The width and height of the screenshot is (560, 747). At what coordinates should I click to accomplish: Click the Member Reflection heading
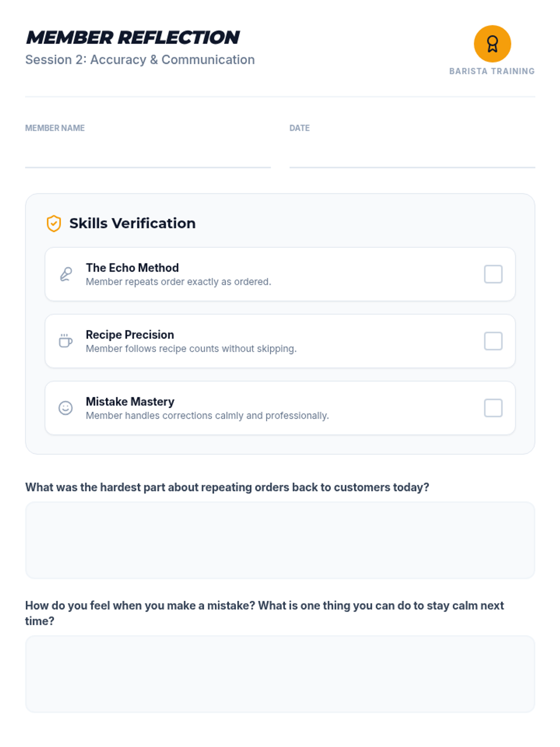(133, 38)
